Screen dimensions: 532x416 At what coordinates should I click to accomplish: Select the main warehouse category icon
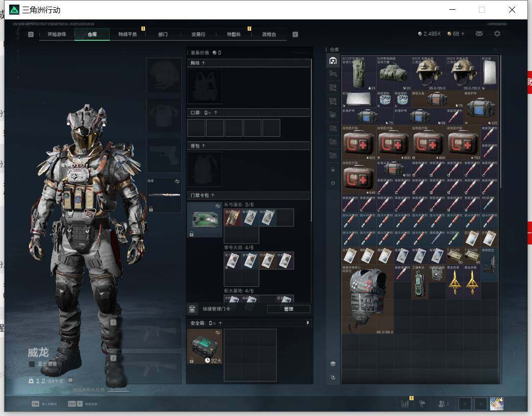click(x=333, y=61)
